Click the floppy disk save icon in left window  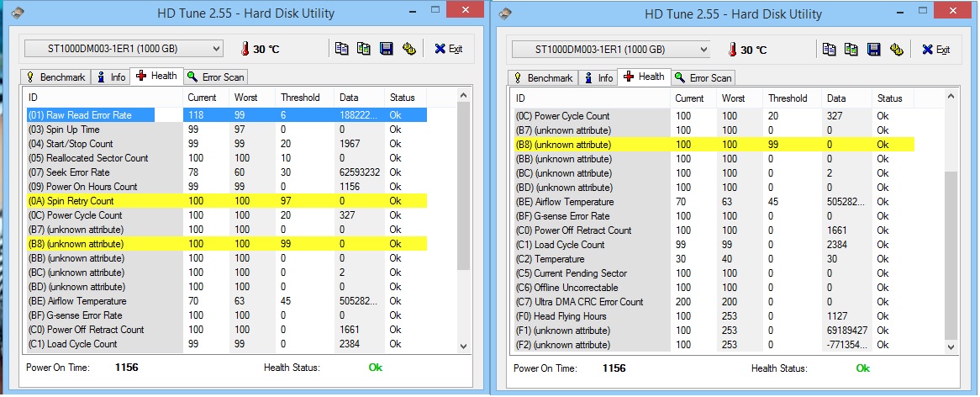tap(387, 49)
